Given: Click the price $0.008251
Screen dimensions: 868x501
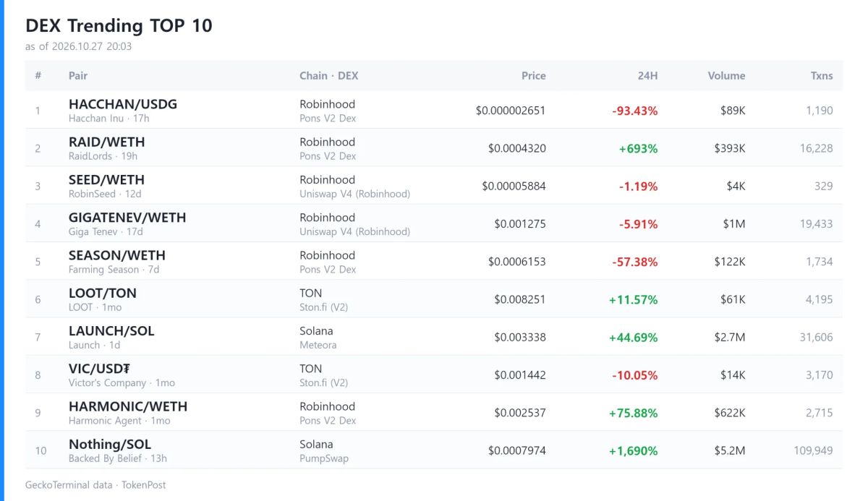Looking at the screenshot, I should pyautogui.click(x=520, y=299).
